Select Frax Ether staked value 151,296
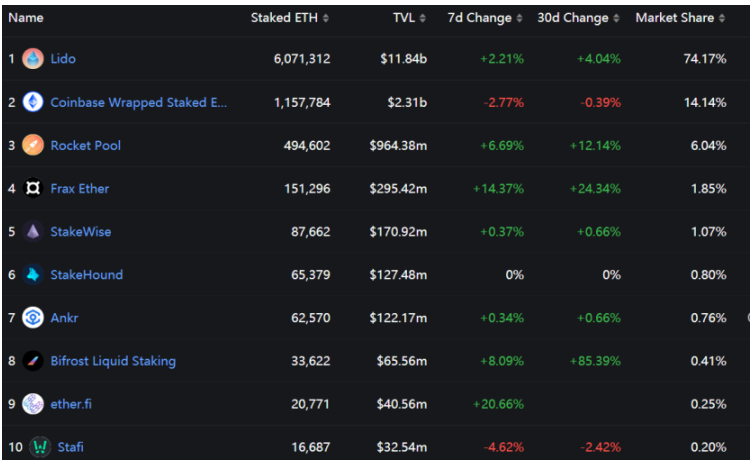The image size is (754, 467). point(307,189)
